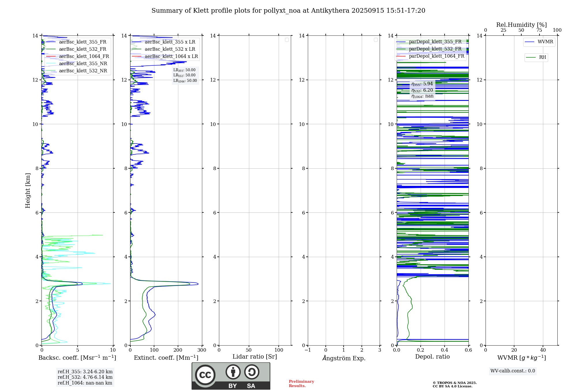Click ref.H_532: 4.76-6.14 km text
Viewport: 577px width, 392px height.
(85, 377)
